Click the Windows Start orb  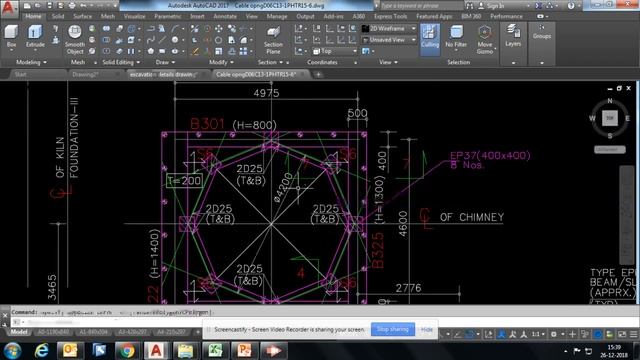[x=12, y=351]
